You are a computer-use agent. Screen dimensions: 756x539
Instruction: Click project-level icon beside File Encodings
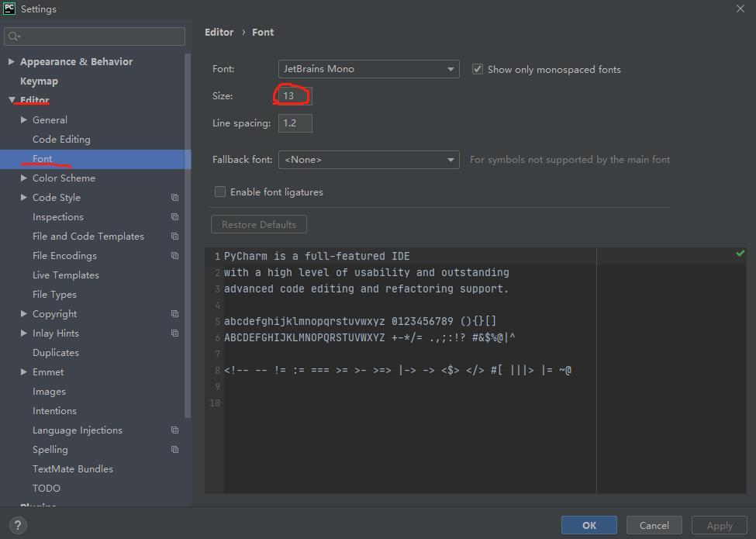click(x=174, y=255)
